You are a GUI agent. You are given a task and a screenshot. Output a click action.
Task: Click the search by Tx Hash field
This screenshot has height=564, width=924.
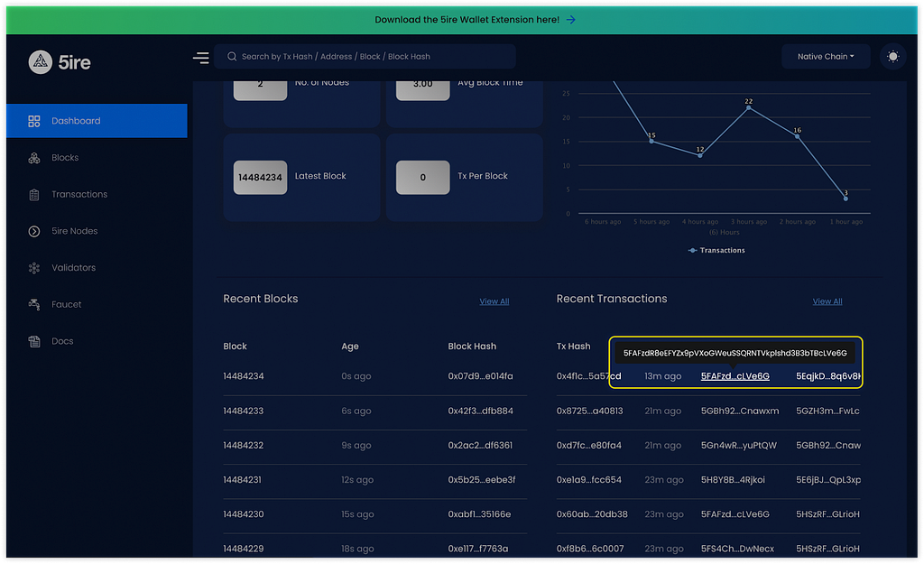click(x=365, y=57)
